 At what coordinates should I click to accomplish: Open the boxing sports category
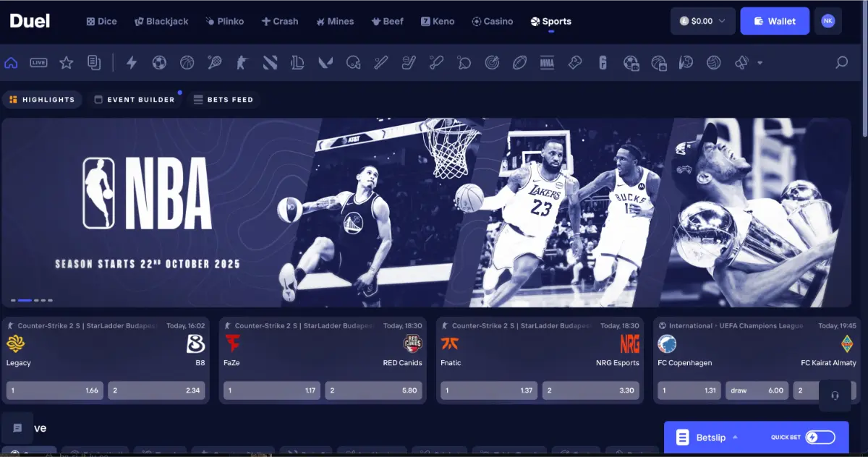click(x=575, y=63)
